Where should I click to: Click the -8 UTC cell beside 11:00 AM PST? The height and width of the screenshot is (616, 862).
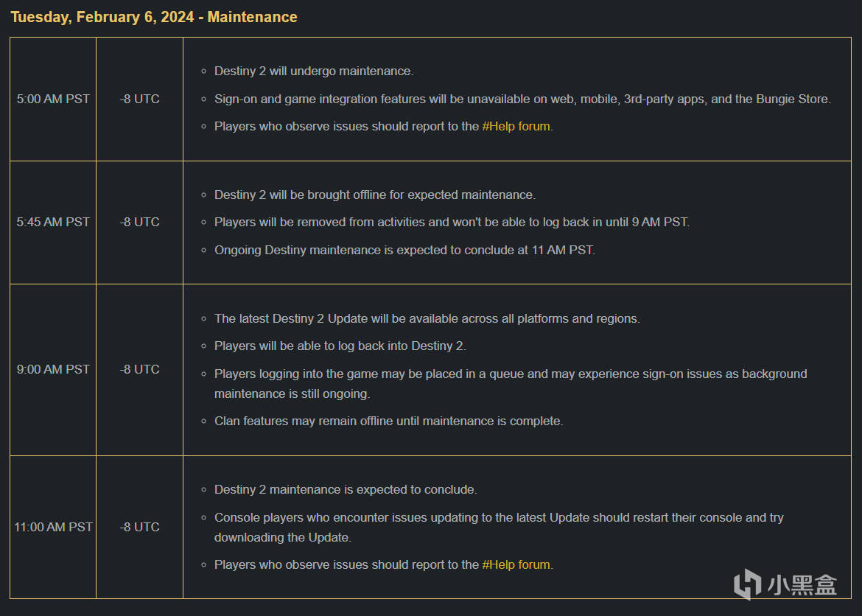point(140,527)
